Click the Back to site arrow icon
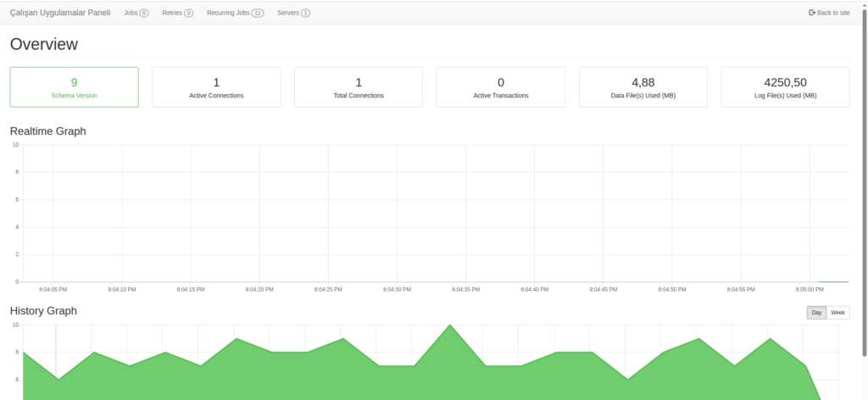Screen dimensions: 868x400 [812, 13]
